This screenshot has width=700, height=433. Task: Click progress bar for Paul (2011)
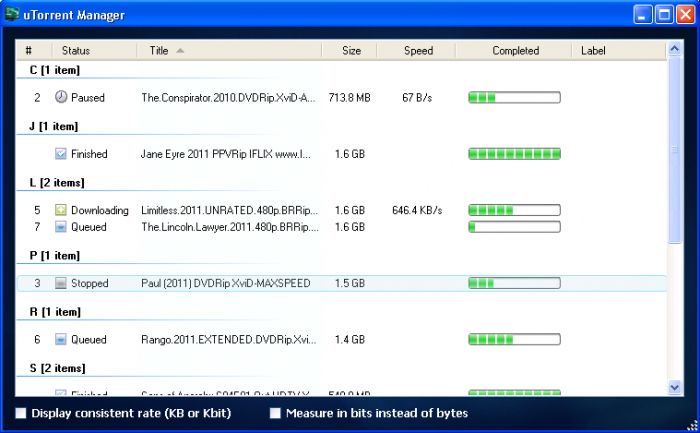[514, 283]
